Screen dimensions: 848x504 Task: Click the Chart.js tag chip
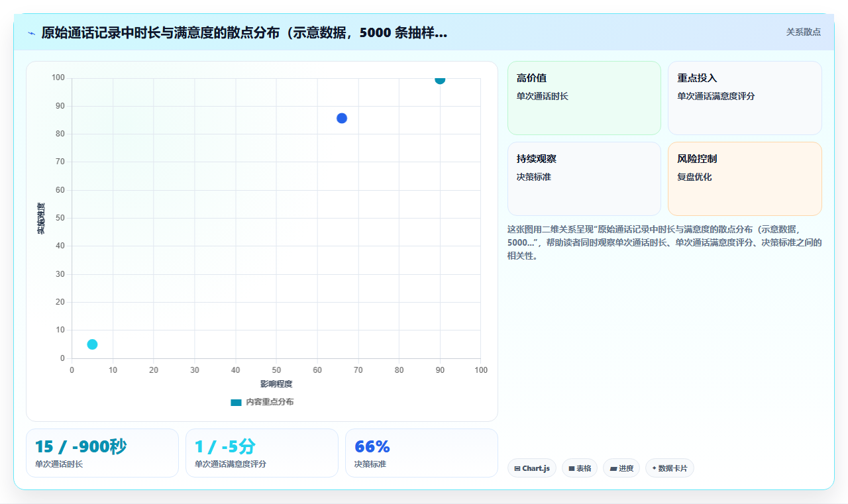coord(532,468)
